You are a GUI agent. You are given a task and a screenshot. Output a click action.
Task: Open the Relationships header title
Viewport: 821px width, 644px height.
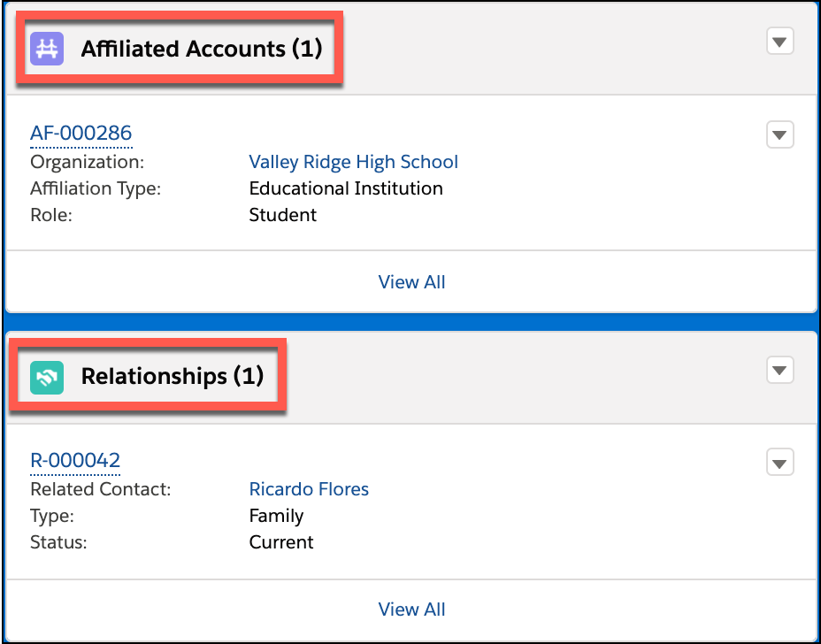point(173,377)
